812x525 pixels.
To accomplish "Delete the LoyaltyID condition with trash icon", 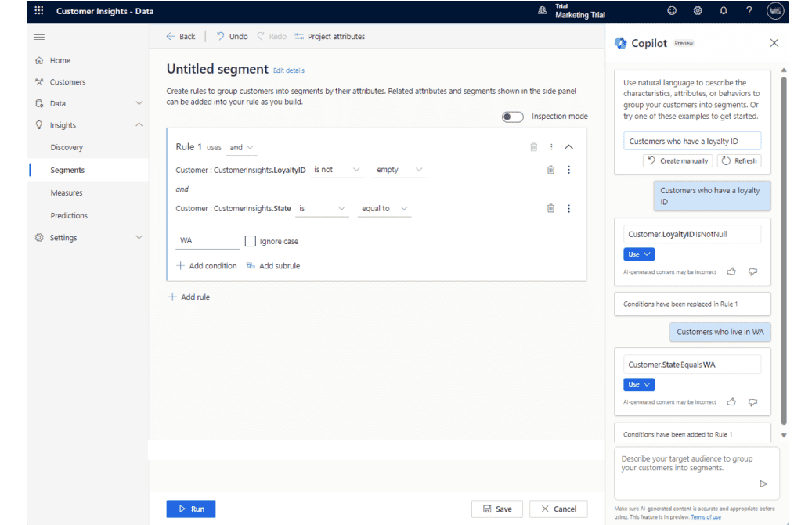I will point(550,170).
